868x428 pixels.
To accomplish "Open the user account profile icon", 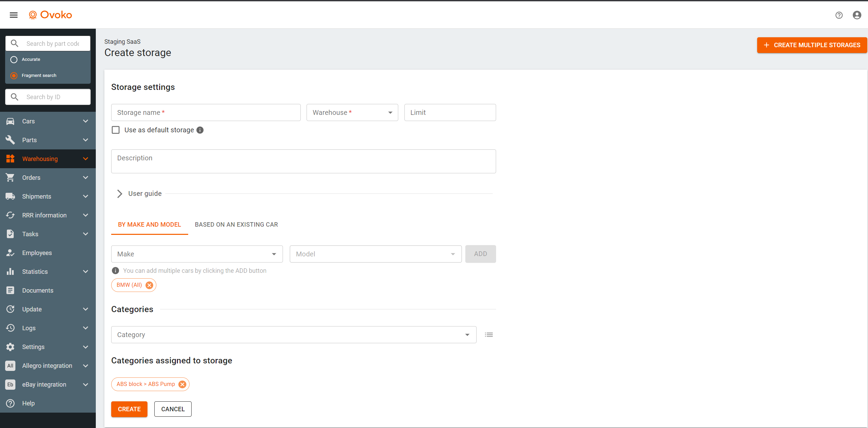I will 857,15.
